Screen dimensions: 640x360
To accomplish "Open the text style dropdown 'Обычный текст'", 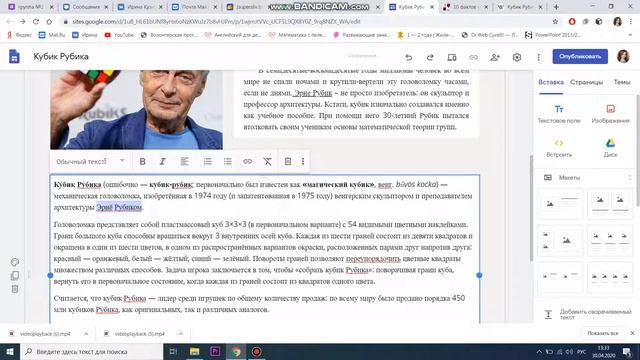I will click(x=90, y=162).
